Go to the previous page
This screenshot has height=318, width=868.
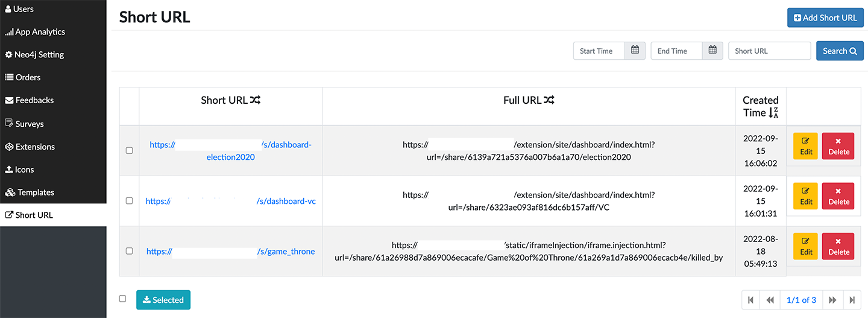pos(770,300)
